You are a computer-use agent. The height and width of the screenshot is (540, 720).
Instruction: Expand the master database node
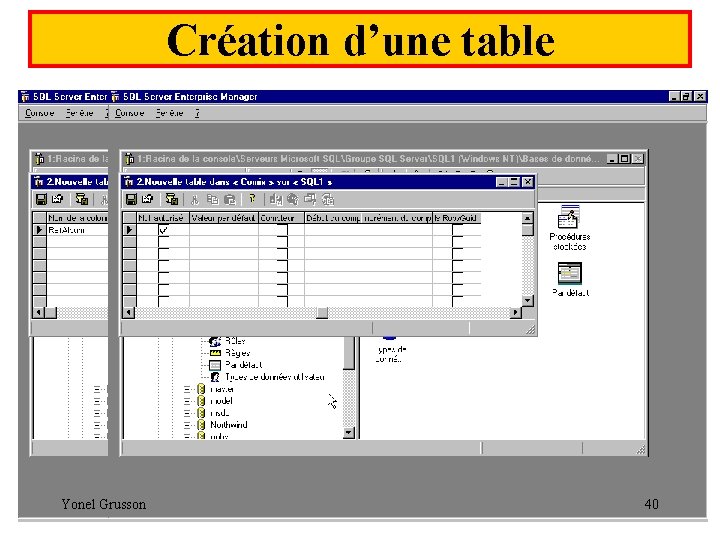pyautogui.click(x=187, y=389)
